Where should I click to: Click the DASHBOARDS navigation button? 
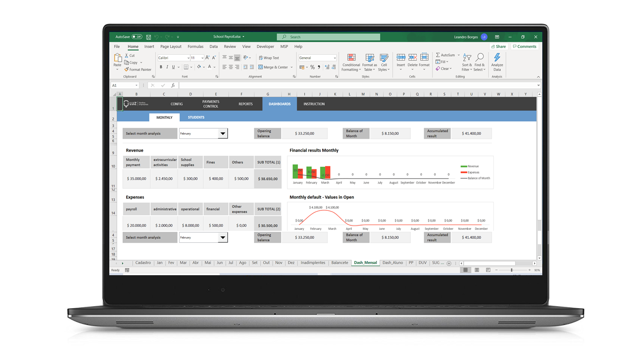coord(279,103)
